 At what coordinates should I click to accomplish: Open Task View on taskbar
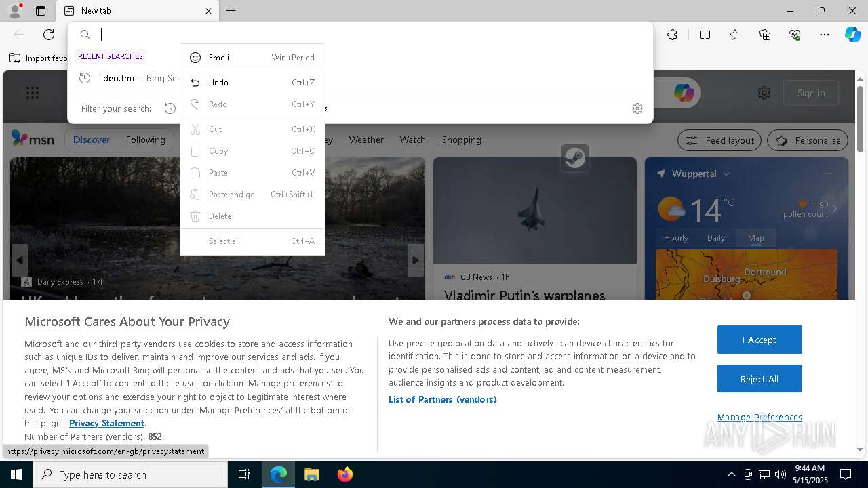coord(244,474)
